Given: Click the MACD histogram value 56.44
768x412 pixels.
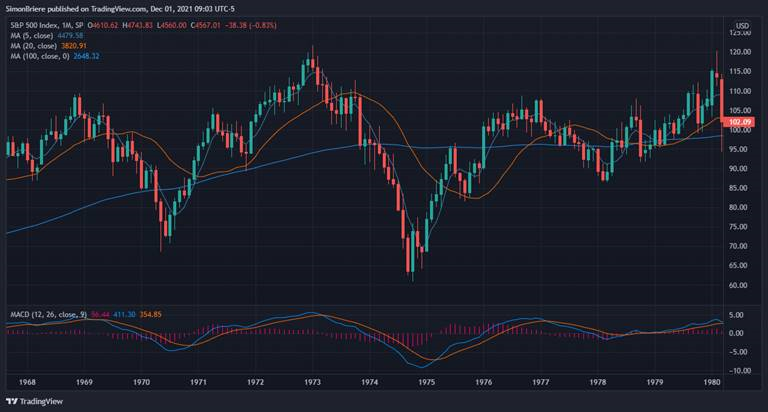Looking at the screenshot, I should point(100,314).
